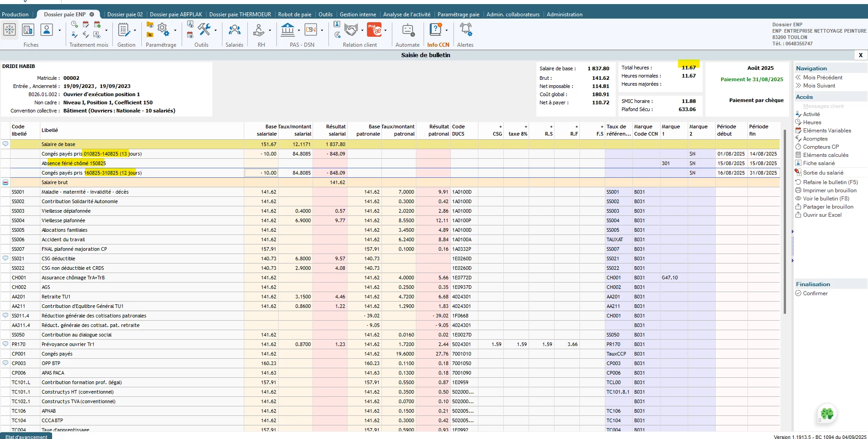The image size is (868, 439).
Task: Click the DSN icon in toolbar
Action: click(311, 30)
